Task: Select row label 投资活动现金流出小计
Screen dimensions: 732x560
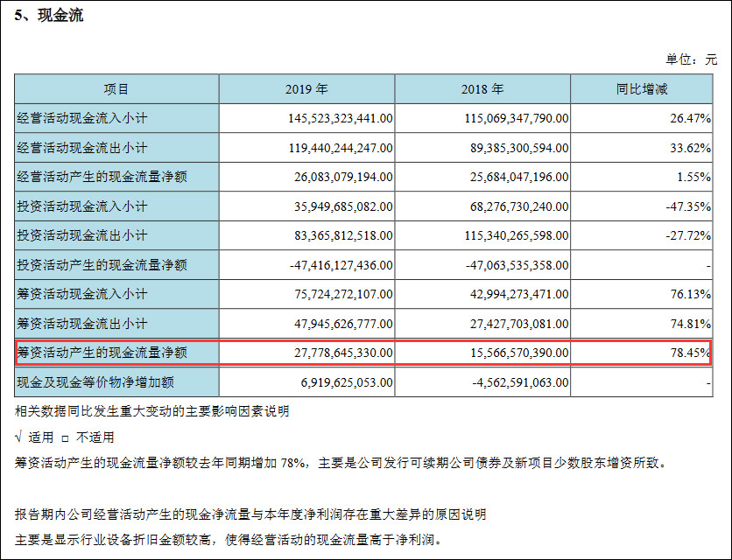Action: click(x=82, y=235)
